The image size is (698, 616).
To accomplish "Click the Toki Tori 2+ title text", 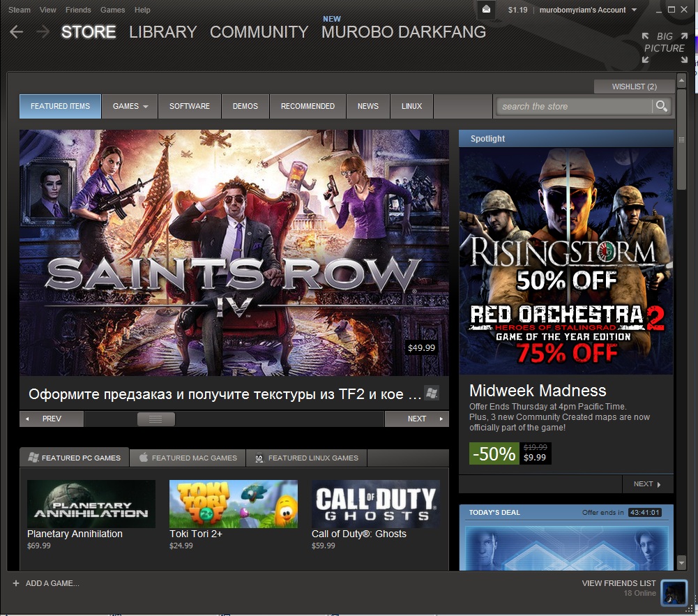I will [196, 534].
